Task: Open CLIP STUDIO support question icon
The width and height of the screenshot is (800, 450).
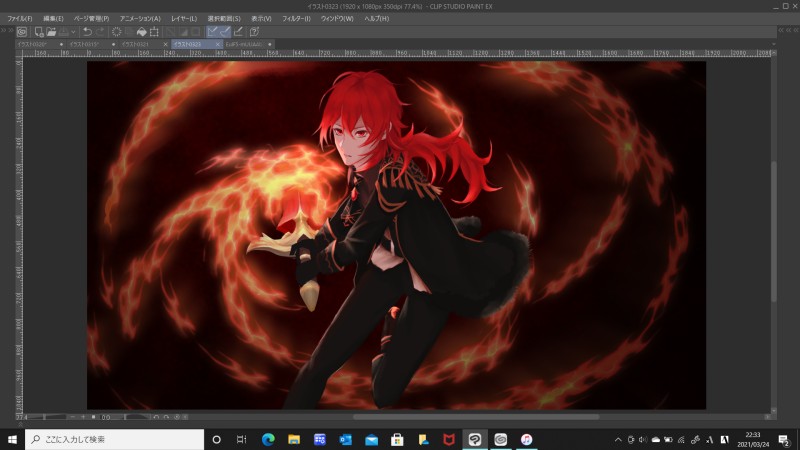Action: coord(254,32)
